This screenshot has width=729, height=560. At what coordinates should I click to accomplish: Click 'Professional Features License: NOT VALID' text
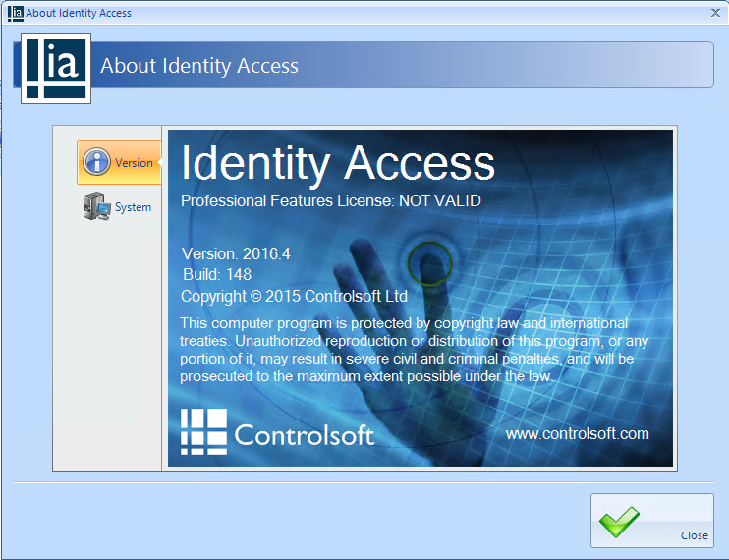point(331,200)
